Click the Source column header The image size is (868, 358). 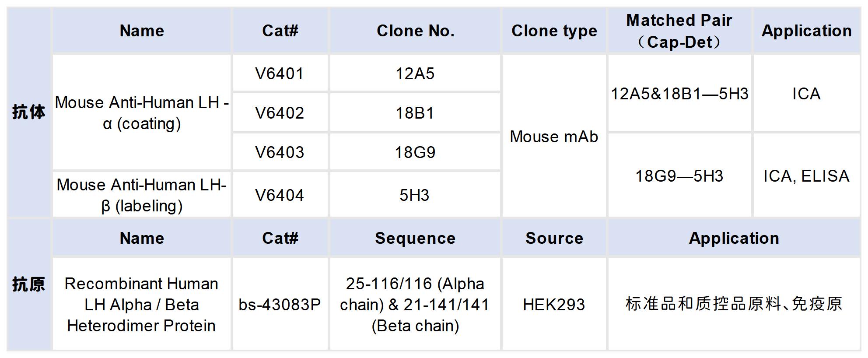[x=554, y=238]
